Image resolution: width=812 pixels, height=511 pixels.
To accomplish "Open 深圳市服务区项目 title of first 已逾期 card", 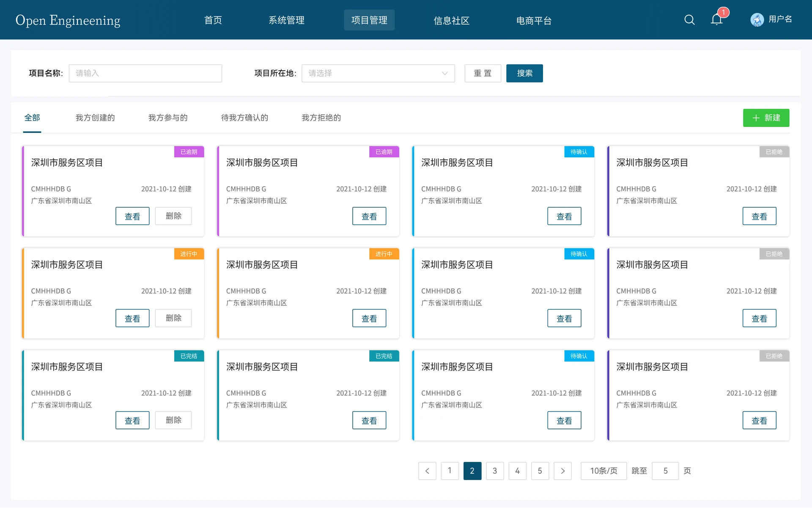I will (x=67, y=163).
